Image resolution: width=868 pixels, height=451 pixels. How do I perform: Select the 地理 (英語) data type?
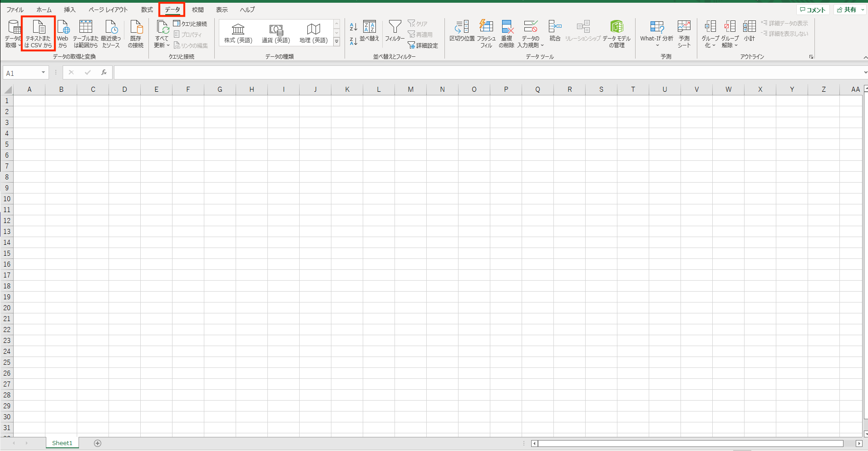click(313, 33)
